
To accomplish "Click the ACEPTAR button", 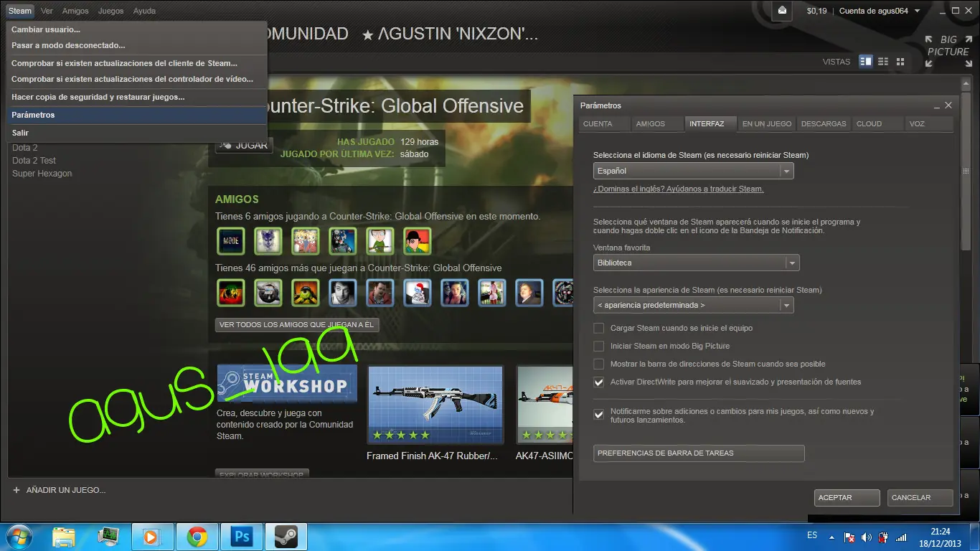I will pyautogui.click(x=847, y=497).
